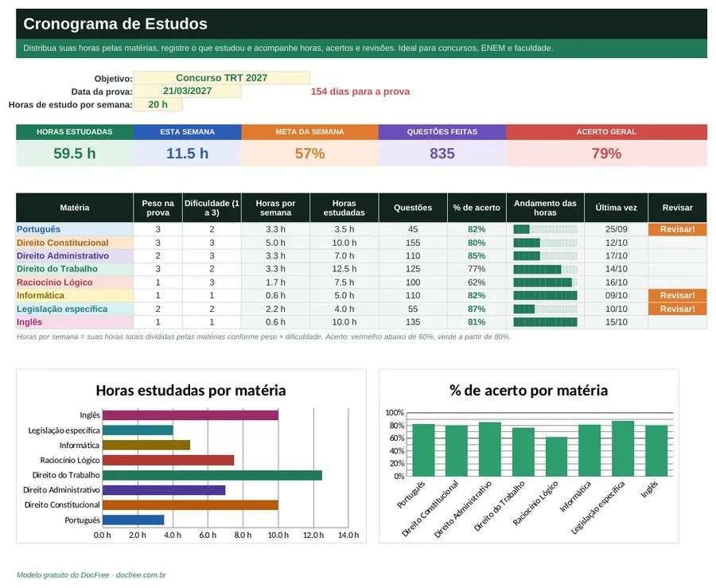This screenshot has width=716, height=588.
Task: Click the Horas por semana explanatory footnote
Action: coord(263,337)
